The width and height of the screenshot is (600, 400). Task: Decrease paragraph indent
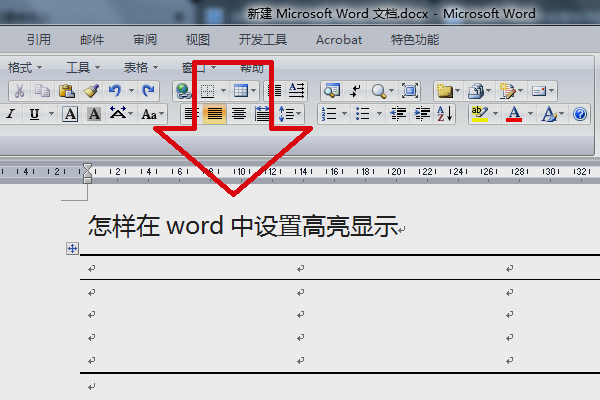click(x=398, y=114)
